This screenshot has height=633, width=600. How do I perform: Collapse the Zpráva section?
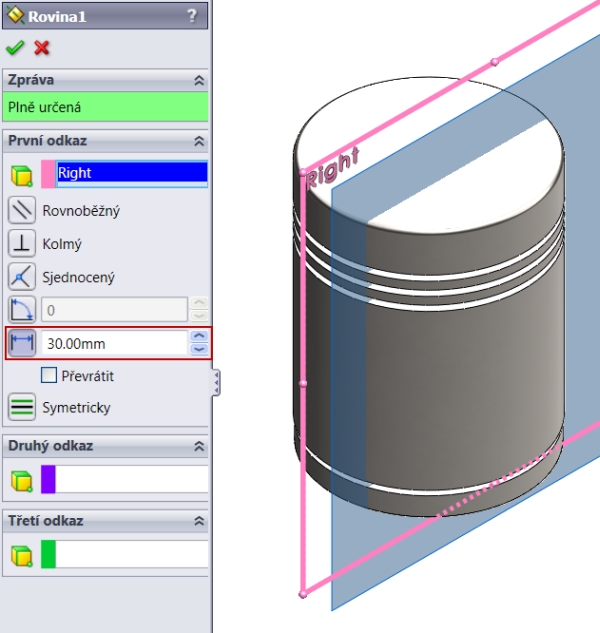(199, 80)
